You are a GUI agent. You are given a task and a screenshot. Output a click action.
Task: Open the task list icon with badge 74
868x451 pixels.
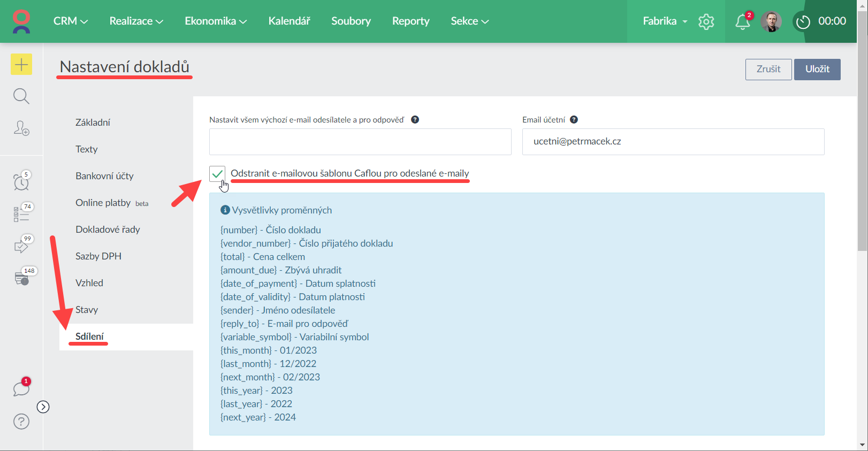(21, 214)
